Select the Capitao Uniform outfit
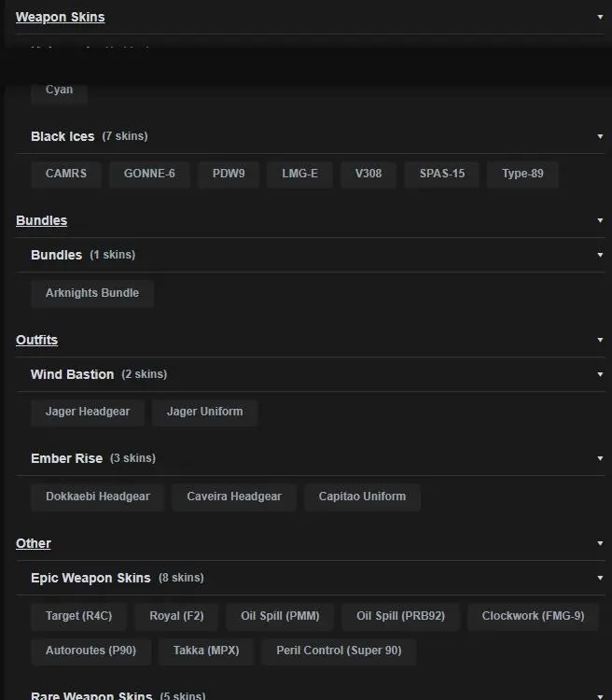This screenshot has height=700, width=612. pyautogui.click(x=362, y=497)
